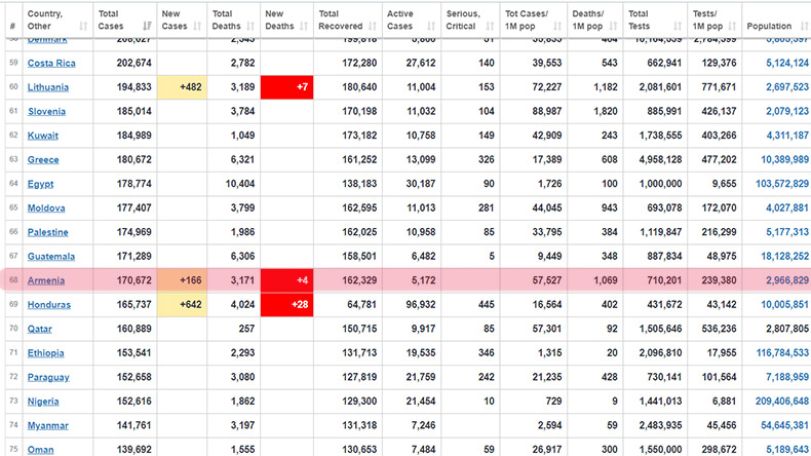Sort by Total Cases column arrow
Screen dimensions: 811x456
[x=147, y=26]
